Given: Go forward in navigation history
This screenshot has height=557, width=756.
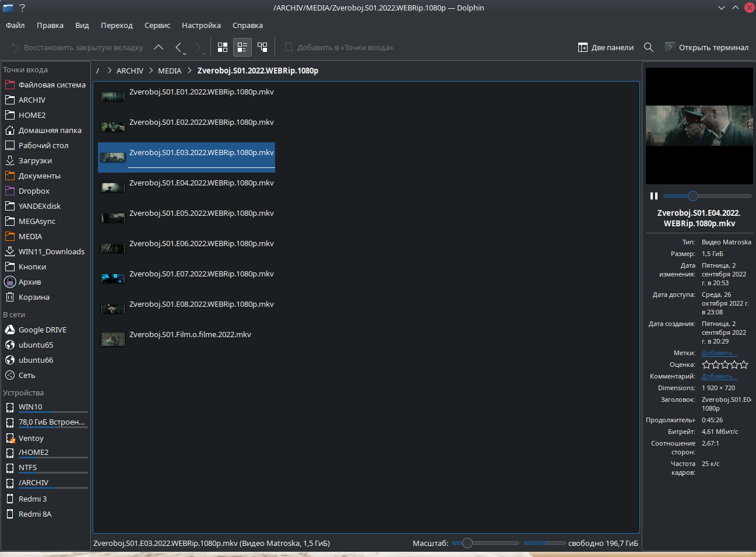Looking at the screenshot, I should (x=199, y=47).
